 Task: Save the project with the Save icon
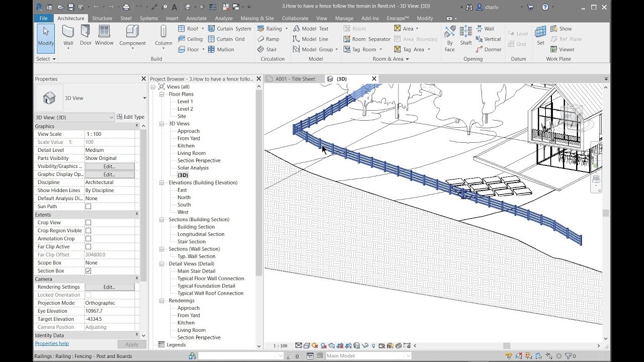click(70, 7)
